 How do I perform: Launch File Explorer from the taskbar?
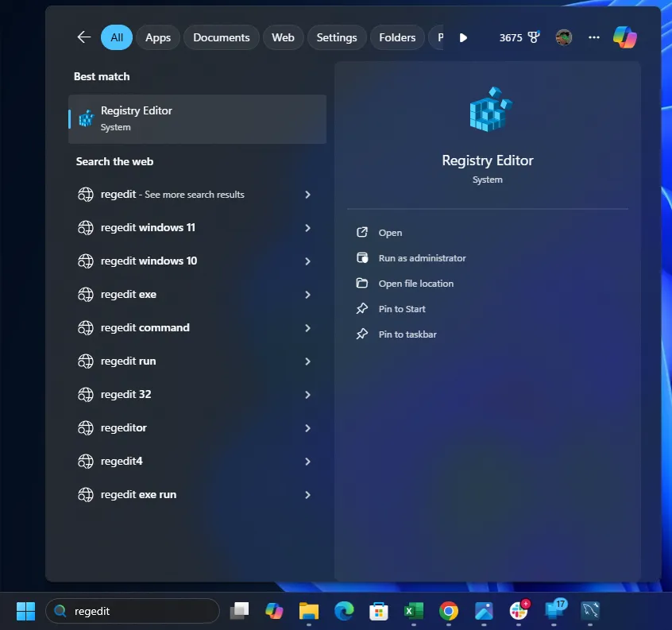(308, 611)
